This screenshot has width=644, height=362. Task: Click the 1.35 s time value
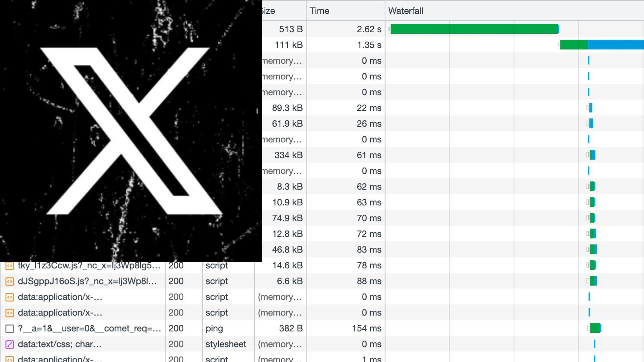coord(369,45)
